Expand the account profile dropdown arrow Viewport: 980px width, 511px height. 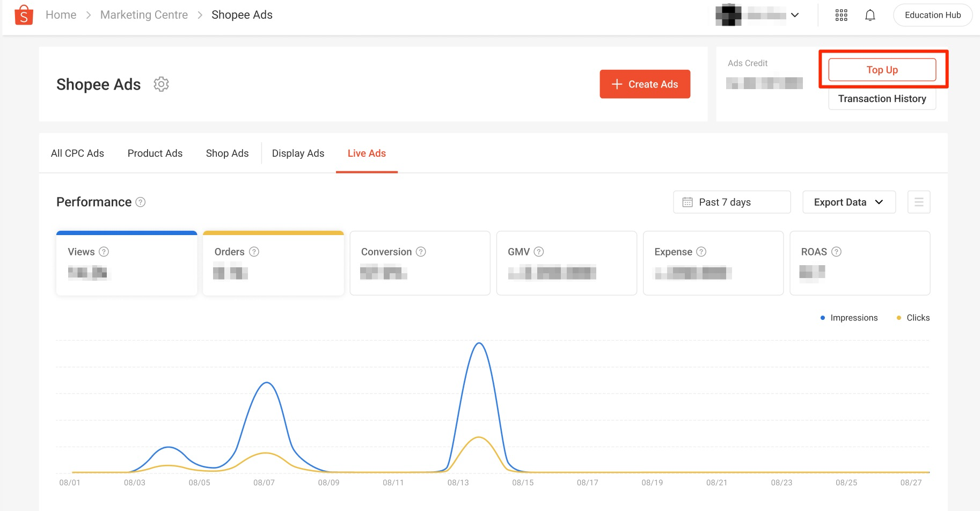[x=795, y=15]
